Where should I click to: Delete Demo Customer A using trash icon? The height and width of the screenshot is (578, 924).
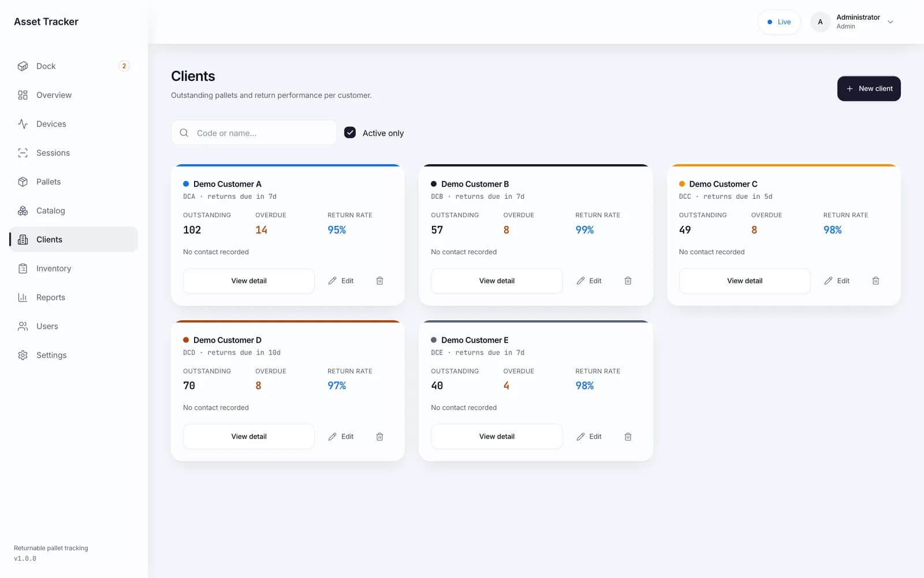pyautogui.click(x=379, y=281)
